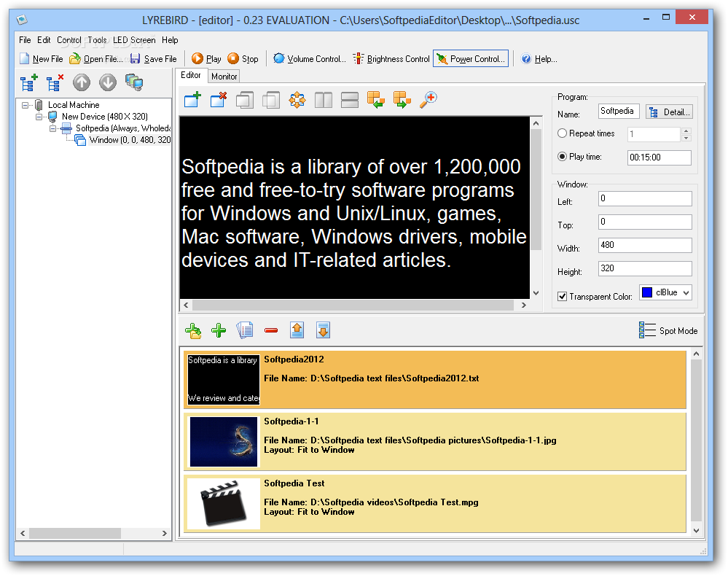Screen dimensions: 728x576
Task: Select the Softpedia2012 playlist item
Action: click(x=434, y=380)
